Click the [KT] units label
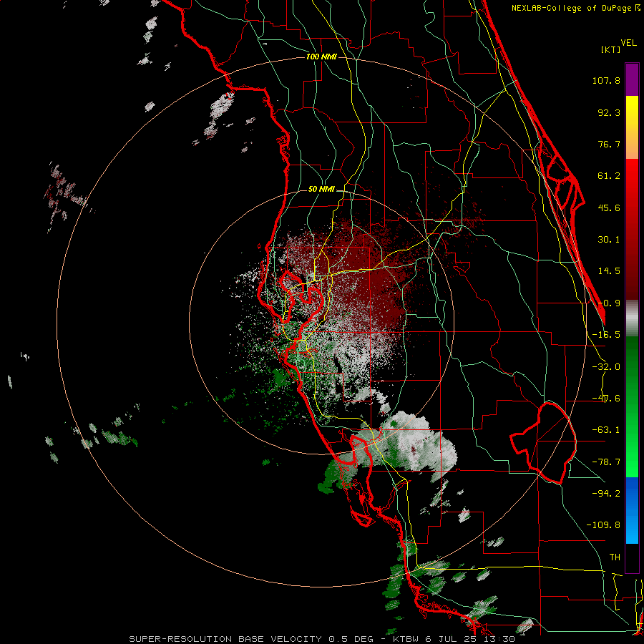644x644 pixels. (611, 49)
